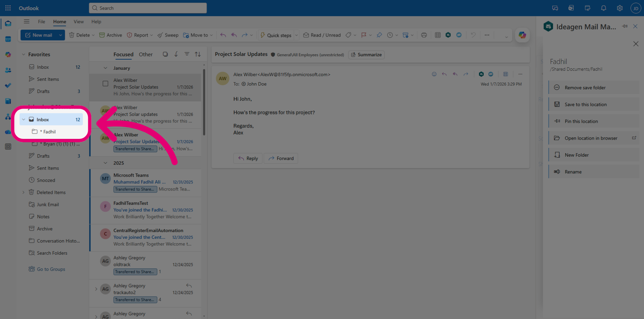
Task: Click the Archive ribbon button
Action: point(110,35)
